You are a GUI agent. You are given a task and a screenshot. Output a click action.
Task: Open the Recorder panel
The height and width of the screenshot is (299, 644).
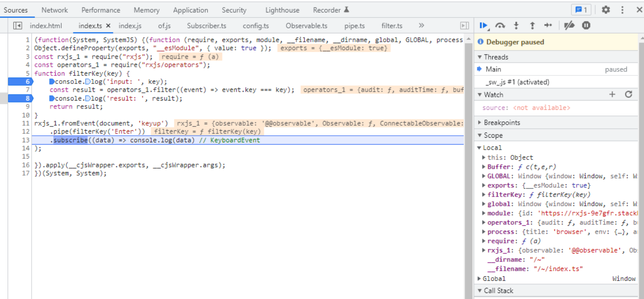(331, 10)
